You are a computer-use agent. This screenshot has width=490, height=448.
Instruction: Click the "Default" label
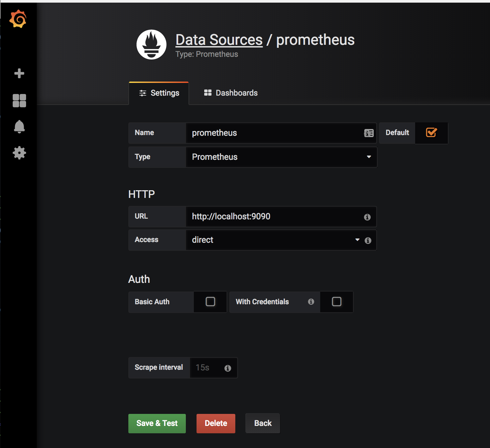397,133
